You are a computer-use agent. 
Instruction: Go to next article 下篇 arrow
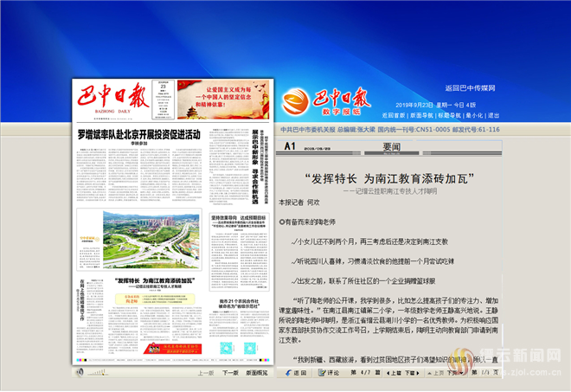(412, 373)
